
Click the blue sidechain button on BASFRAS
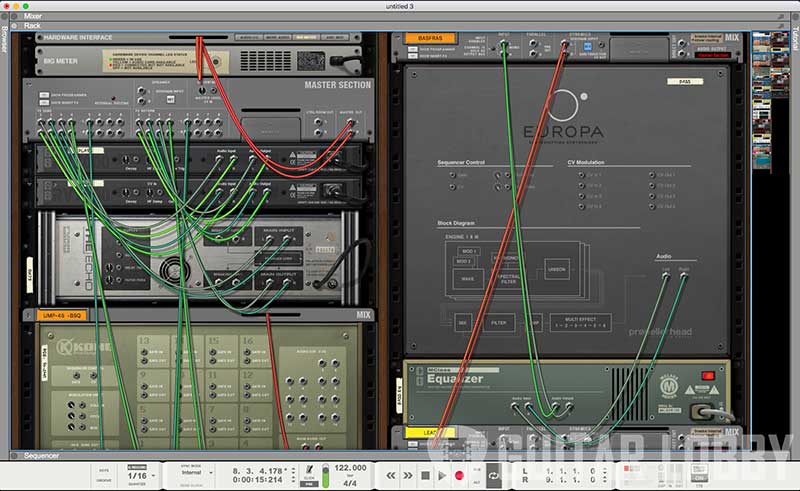(x=587, y=46)
